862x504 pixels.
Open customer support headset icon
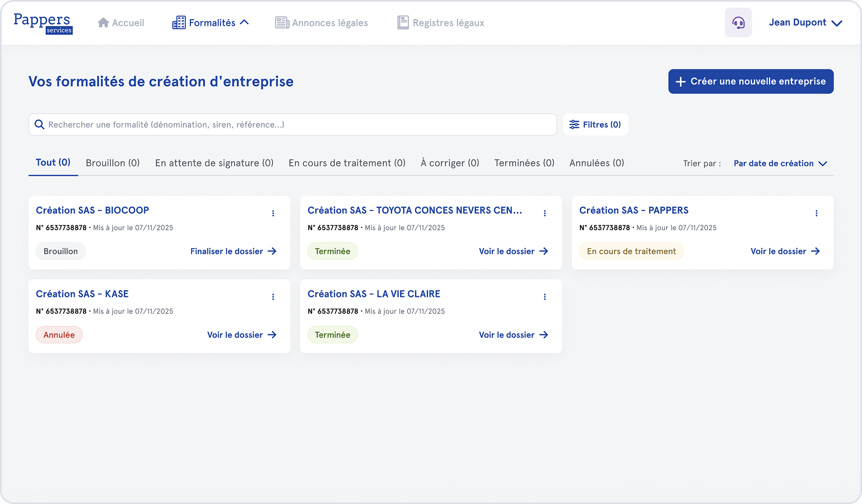point(738,23)
